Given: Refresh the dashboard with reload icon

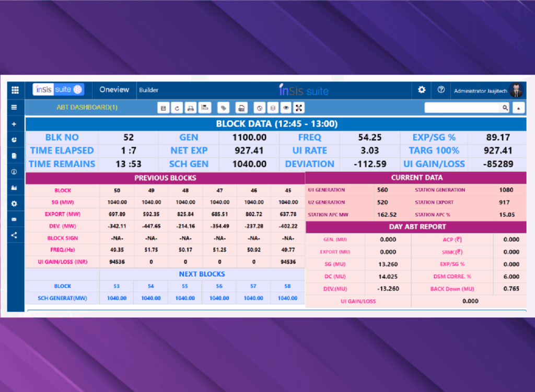Looking at the screenshot, I should pyautogui.click(x=177, y=108).
